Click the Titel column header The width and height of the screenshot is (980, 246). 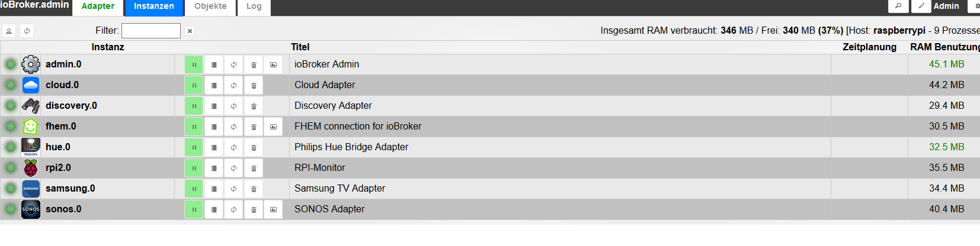coord(300,47)
